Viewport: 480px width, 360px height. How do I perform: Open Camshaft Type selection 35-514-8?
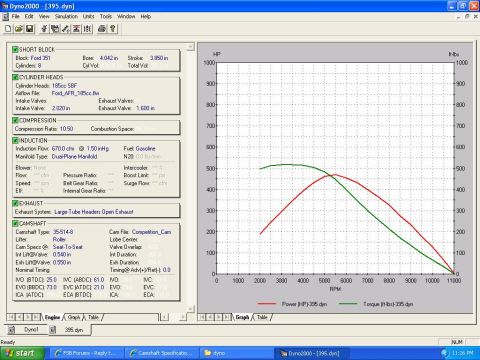pos(63,232)
